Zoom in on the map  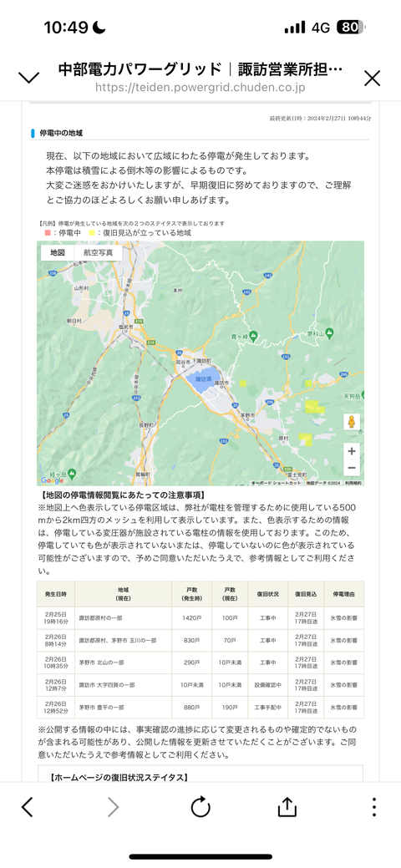(351, 450)
